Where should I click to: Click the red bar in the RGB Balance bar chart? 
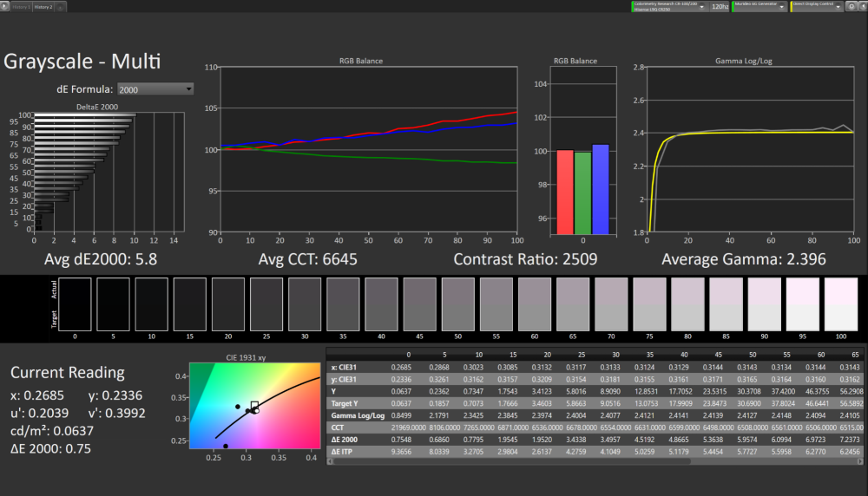pyautogui.click(x=565, y=192)
